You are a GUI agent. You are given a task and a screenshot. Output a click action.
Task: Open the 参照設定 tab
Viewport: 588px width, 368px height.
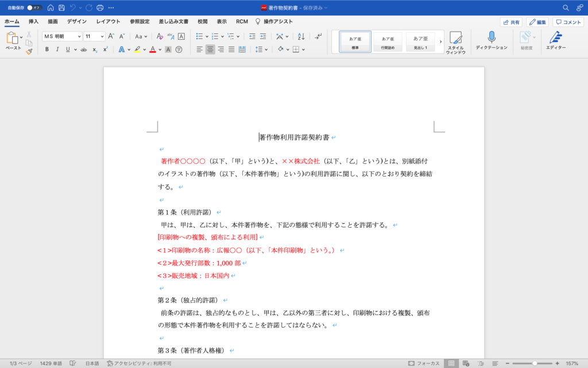[x=140, y=21]
